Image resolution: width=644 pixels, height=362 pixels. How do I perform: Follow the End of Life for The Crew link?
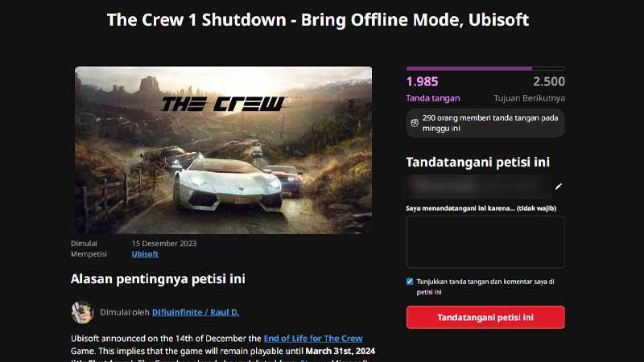point(313,339)
